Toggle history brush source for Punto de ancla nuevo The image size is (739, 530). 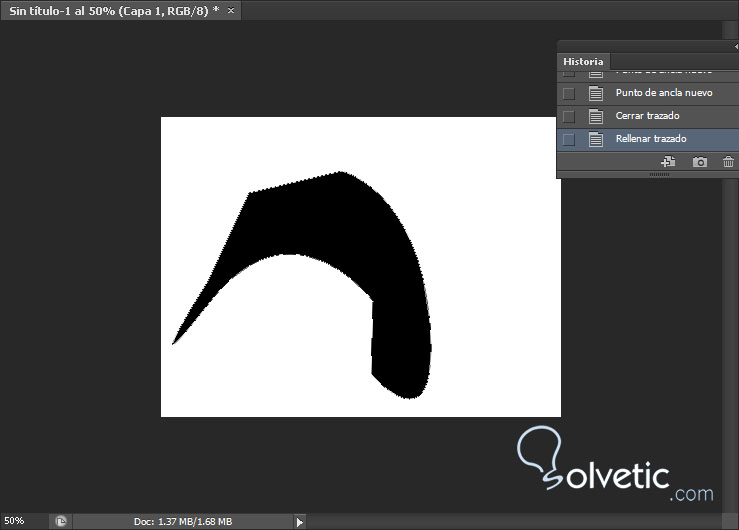(x=569, y=93)
